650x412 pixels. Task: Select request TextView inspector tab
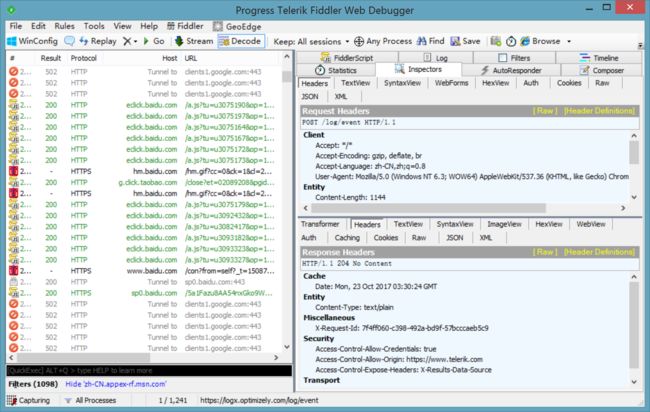click(356, 83)
